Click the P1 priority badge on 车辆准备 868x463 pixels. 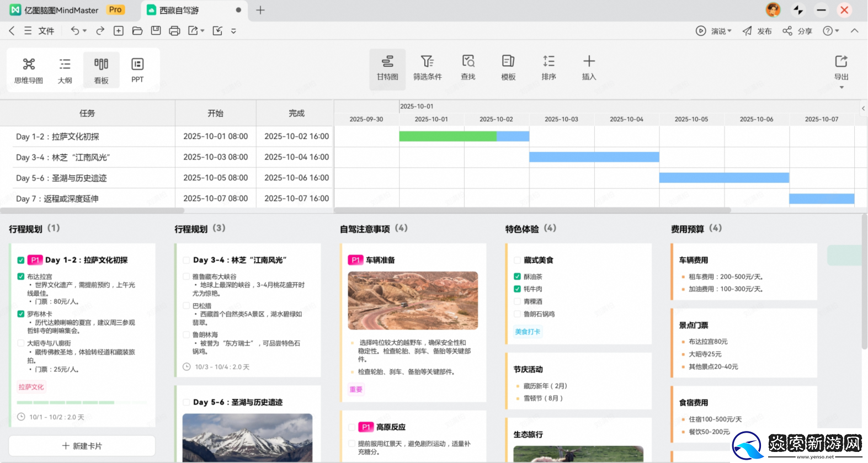click(x=355, y=260)
